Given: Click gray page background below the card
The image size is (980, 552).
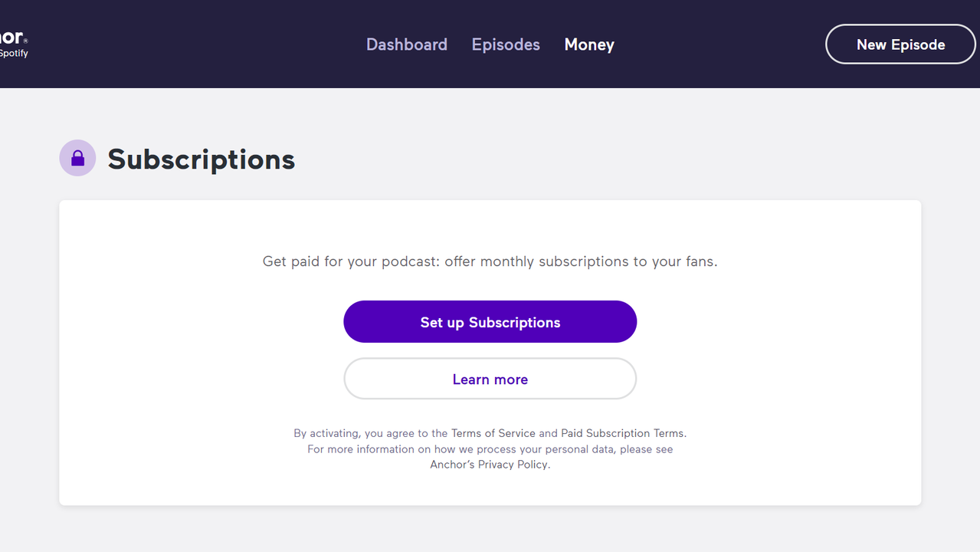Looking at the screenshot, I should click(490, 531).
